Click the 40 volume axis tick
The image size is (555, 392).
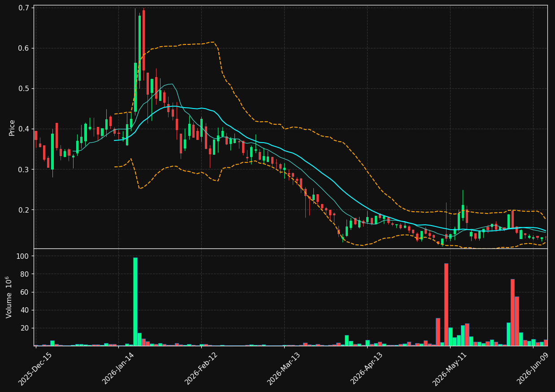point(26,310)
